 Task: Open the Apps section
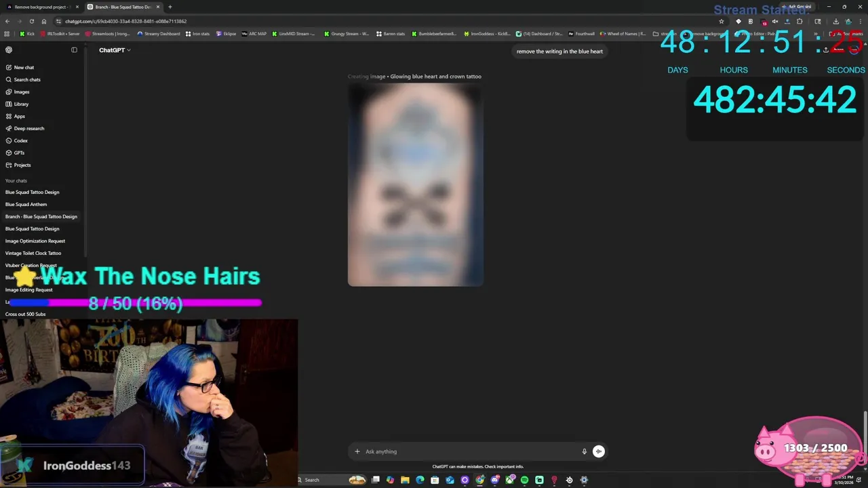pyautogui.click(x=20, y=116)
